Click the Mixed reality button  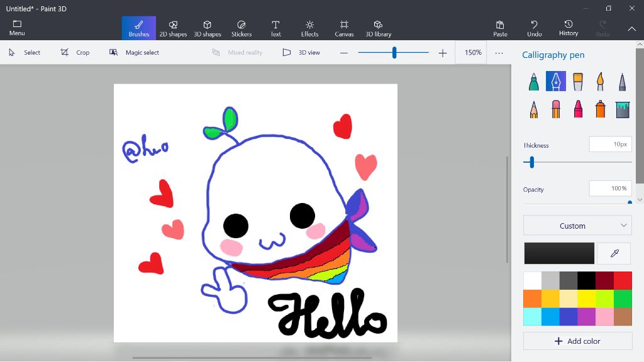pyautogui.click(x=237, y=53)
